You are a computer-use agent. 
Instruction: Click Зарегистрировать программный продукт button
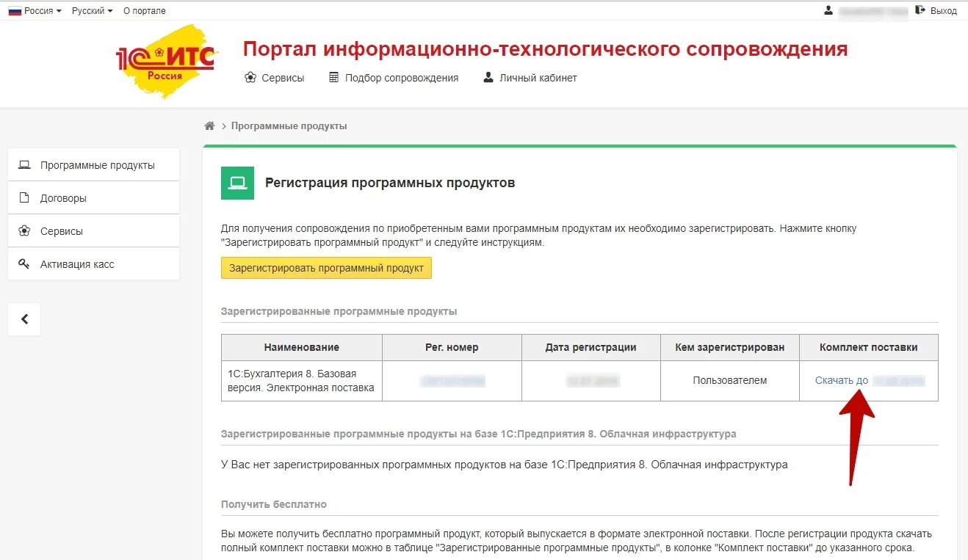[326, 268]
